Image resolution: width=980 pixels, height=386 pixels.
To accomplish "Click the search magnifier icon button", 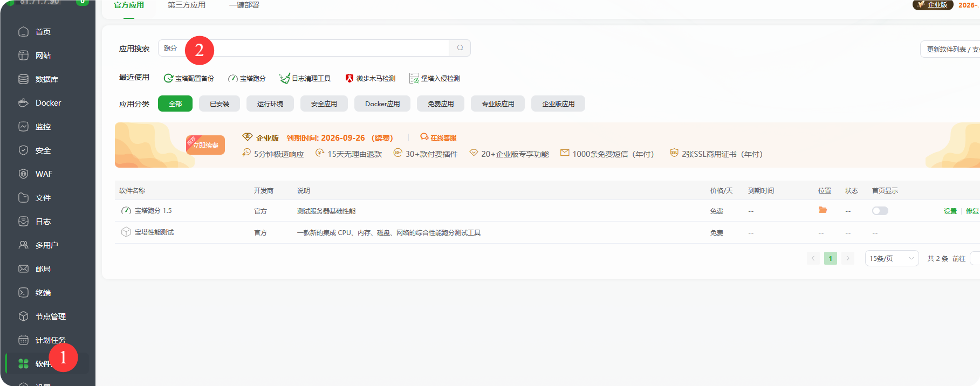I will pyautogui.click(x=460, y=48).
